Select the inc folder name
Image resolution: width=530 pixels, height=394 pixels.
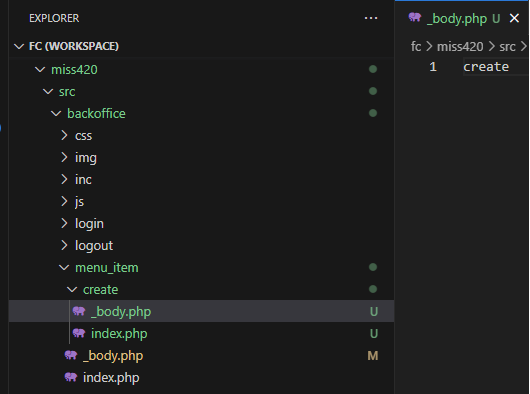83,179
